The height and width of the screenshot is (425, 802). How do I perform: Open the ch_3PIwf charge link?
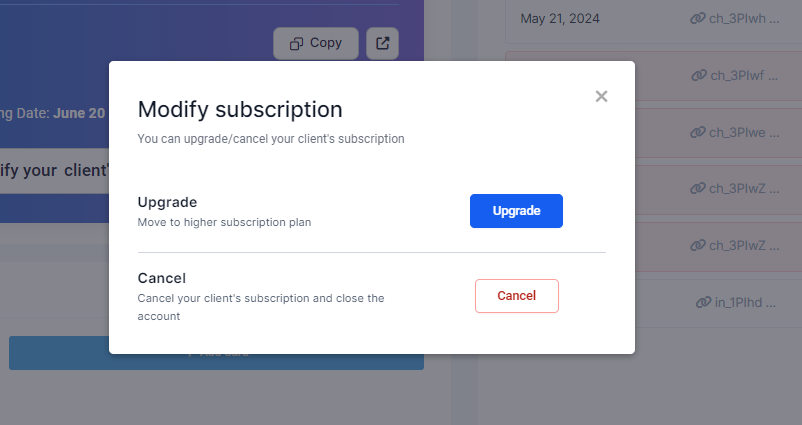point(743,75)
